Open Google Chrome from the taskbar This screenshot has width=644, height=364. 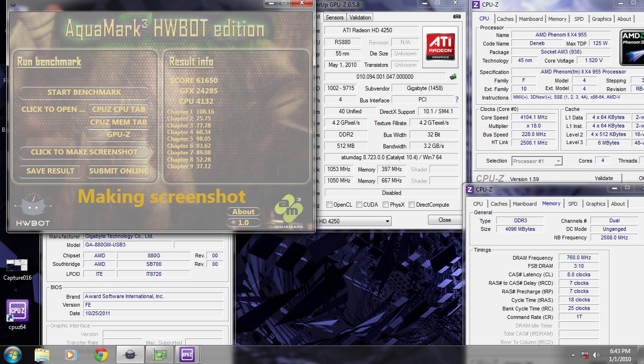coord(100,355)
